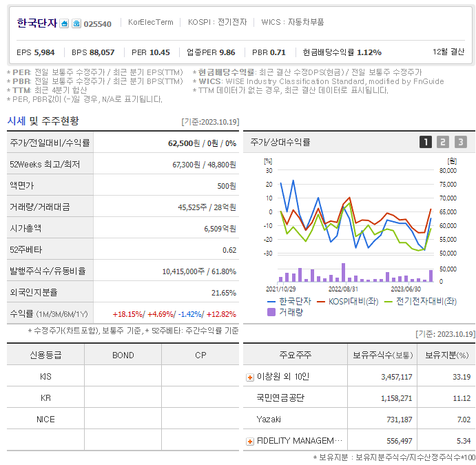Switch the chart to tab 2

click(443, 142)
